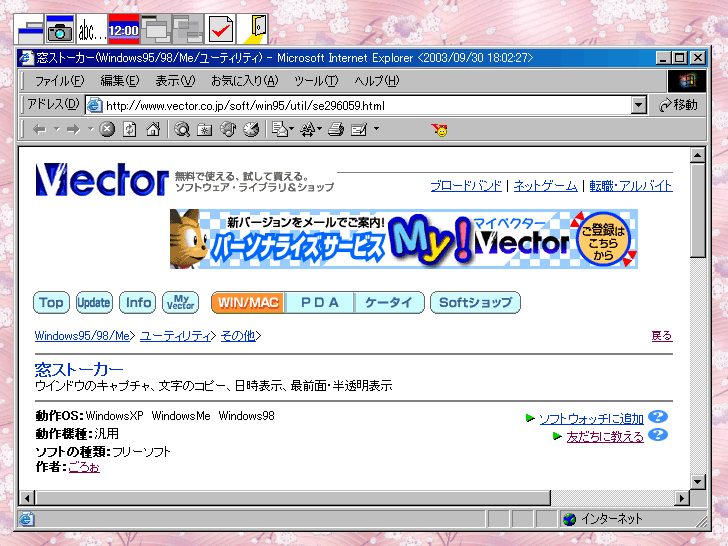Open the checkmark settings icon

coord(221,29)
